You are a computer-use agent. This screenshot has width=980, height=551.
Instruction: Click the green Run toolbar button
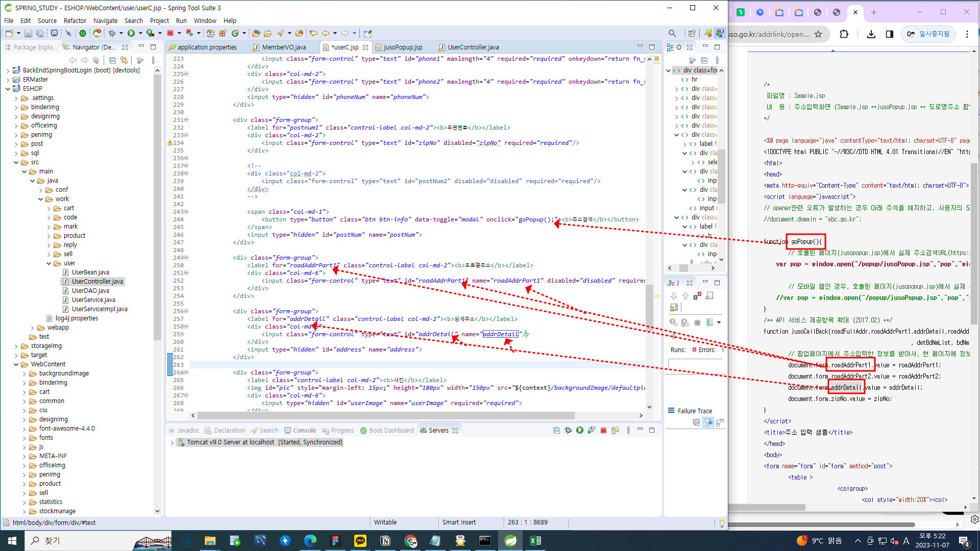[x=131, y=34]
